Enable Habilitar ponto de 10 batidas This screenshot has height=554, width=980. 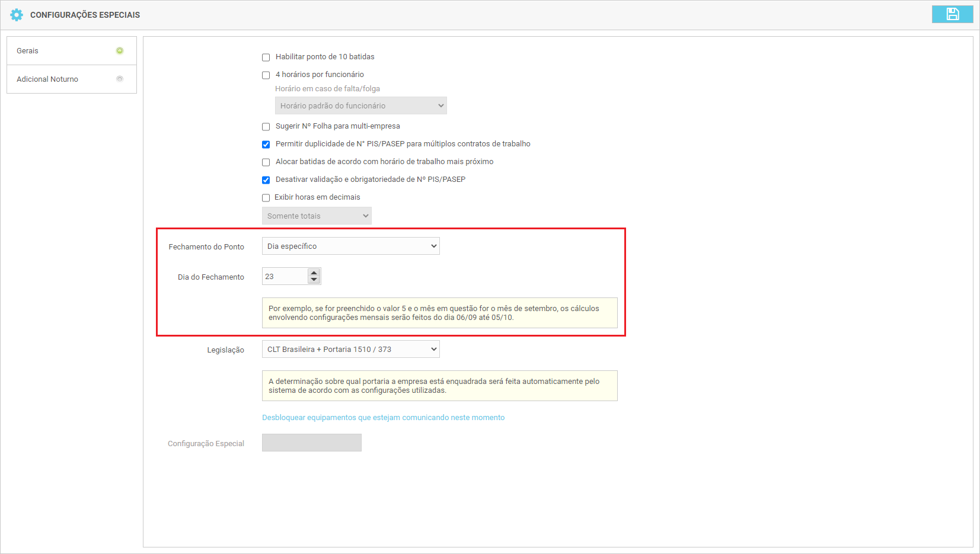coord(266,57)
